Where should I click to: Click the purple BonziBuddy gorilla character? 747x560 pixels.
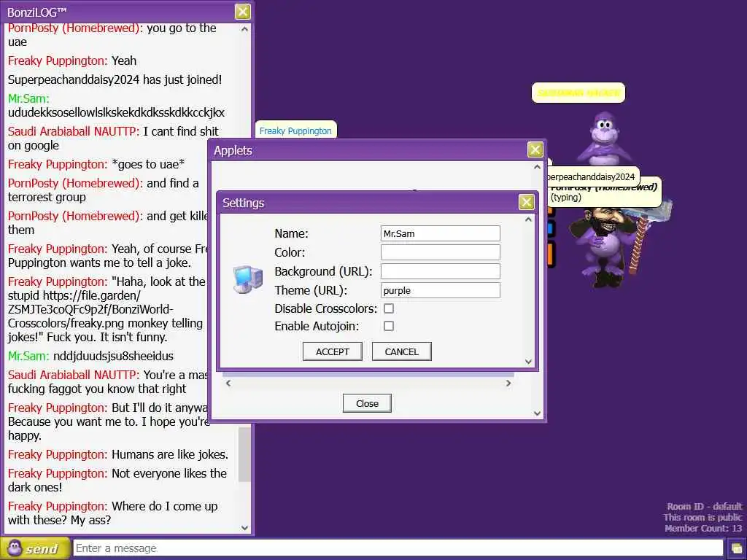pos(603,138)
